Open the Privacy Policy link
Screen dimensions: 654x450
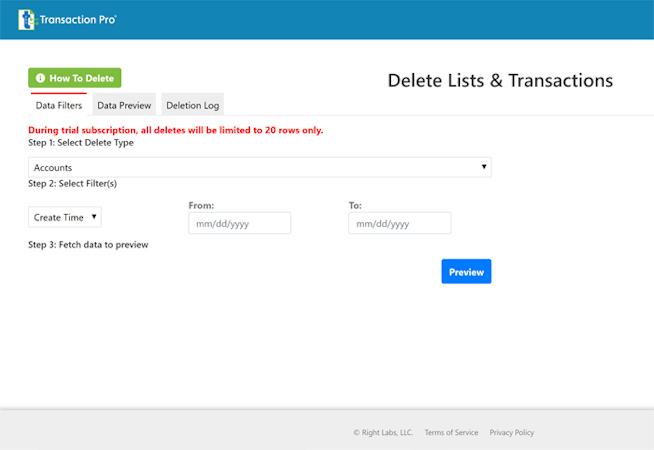pyautogui.click(x=511, y=433)
